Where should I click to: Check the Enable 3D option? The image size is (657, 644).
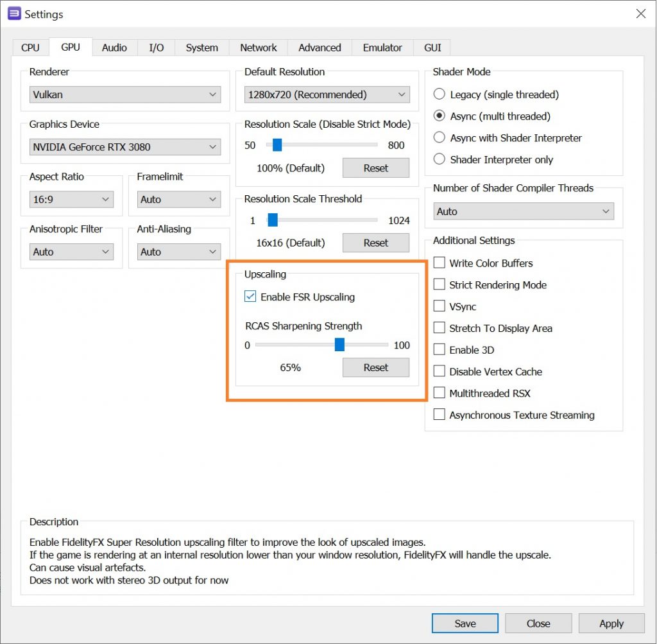[x=439, y=350]
